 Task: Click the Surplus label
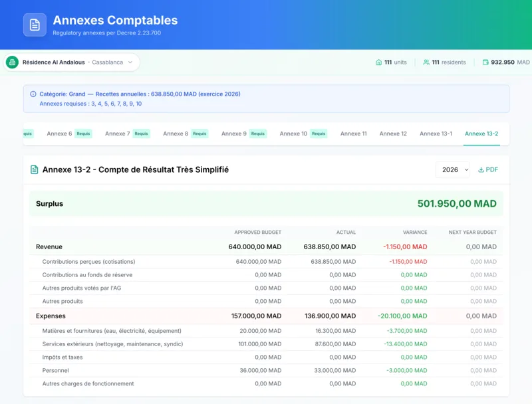pos(49,204)
